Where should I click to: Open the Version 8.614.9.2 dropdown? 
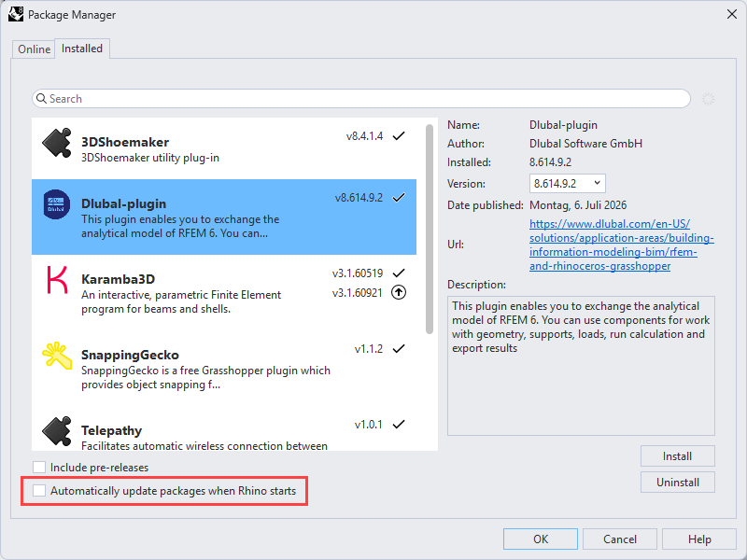pyautogui.click(x=567, y=183)
